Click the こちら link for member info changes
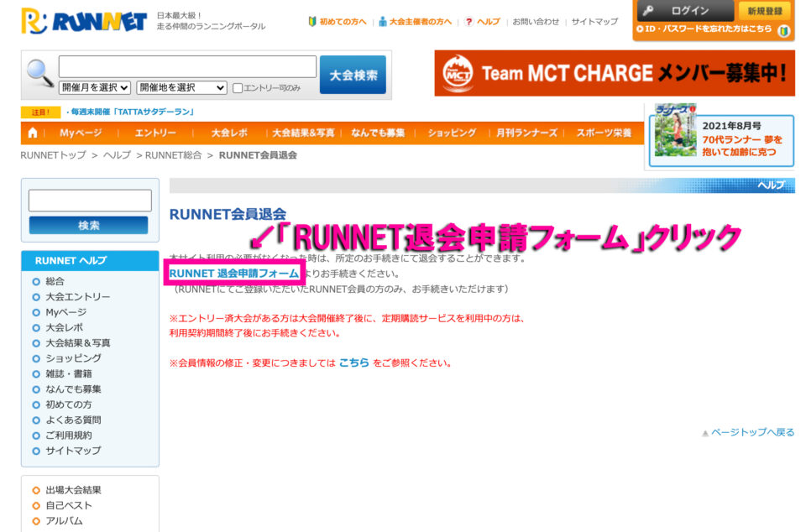 click(x=353, y=362)
